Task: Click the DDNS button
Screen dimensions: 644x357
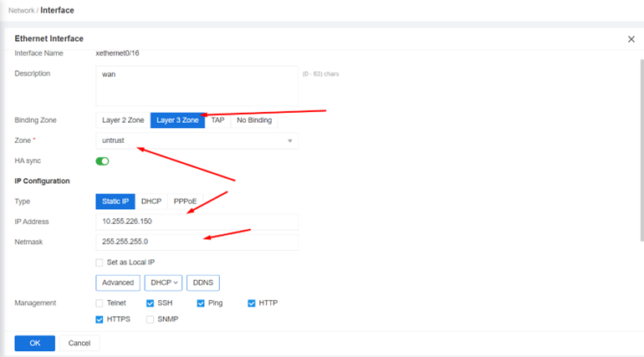Action: [x=203, y=283]
